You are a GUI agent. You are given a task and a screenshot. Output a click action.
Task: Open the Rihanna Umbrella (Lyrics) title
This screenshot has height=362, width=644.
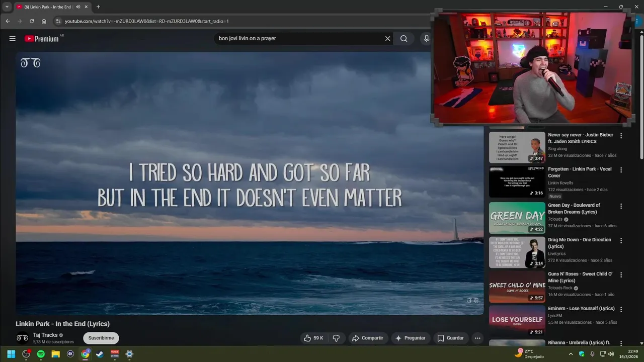coord(579,342)
